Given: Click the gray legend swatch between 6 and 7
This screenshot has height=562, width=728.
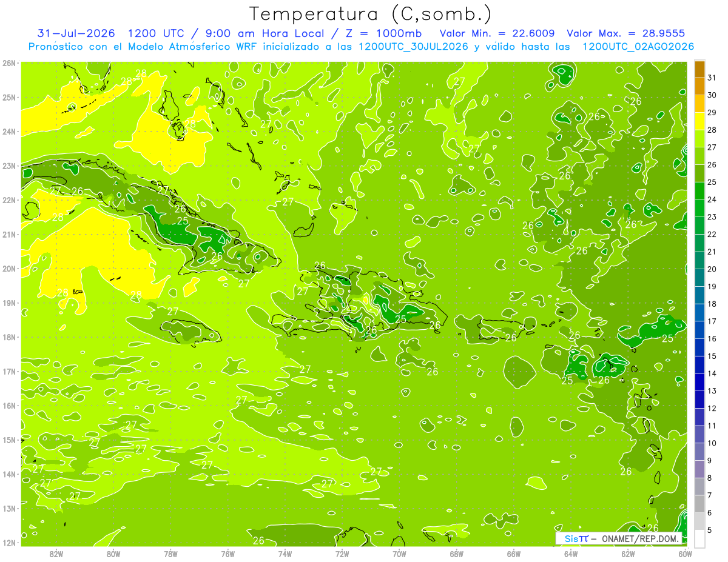Looking at the screenshot, I should point(699,504).
